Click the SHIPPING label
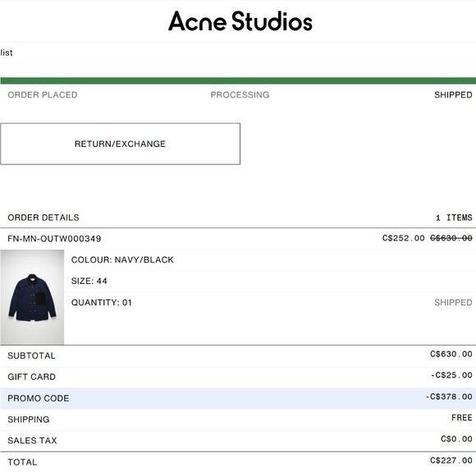476x476 pixels. 29,419
